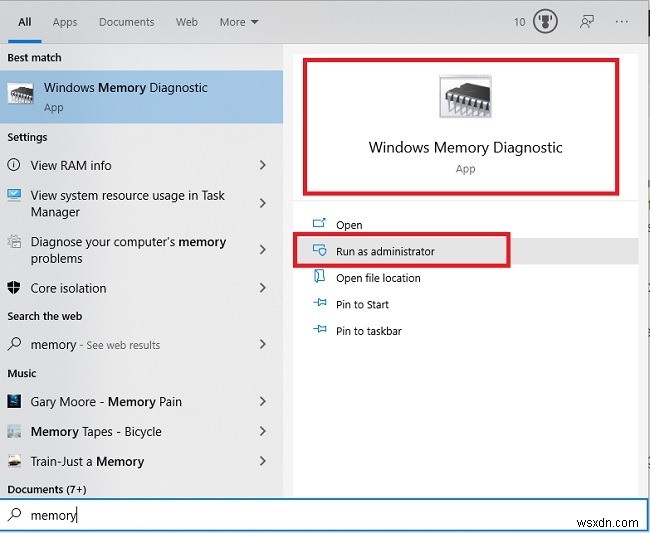Open Core isolation setting

point(141,288)
